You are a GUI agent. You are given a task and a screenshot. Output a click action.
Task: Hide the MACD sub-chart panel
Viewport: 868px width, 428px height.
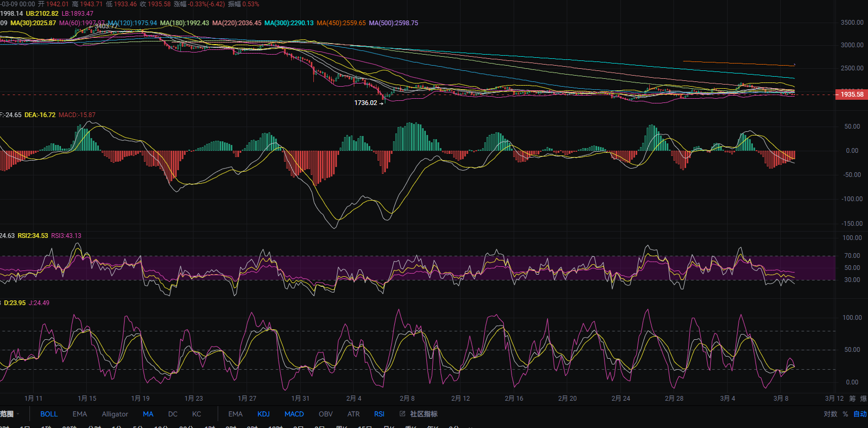pyautogui.click(x=294, y=414)
